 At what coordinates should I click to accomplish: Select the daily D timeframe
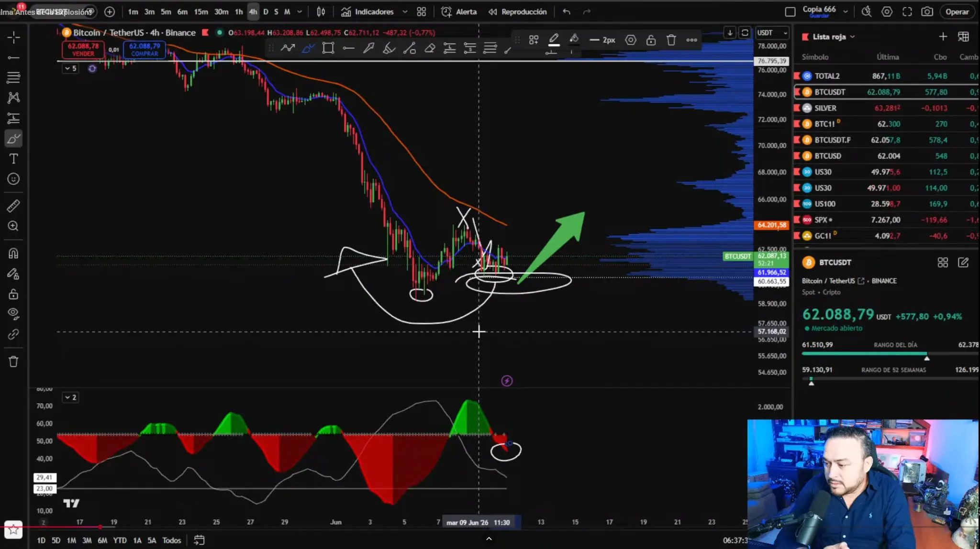266,11
